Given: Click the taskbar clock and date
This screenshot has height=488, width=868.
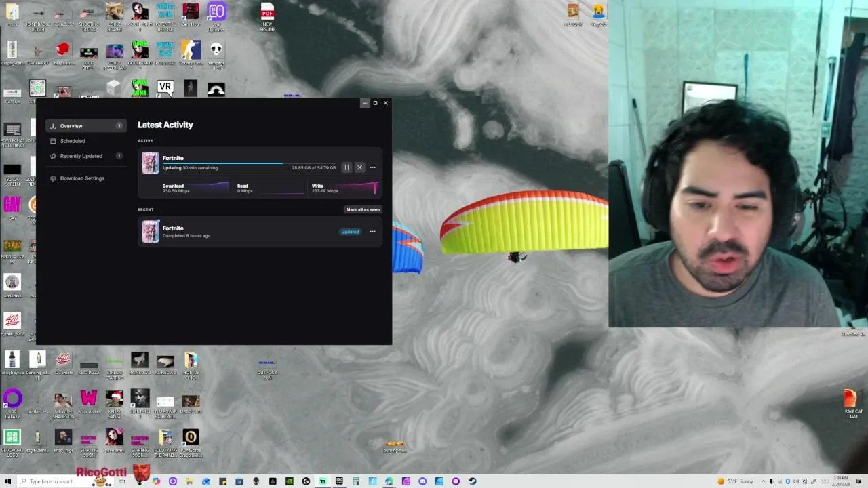Looking at the screenshot, I should click(841, 481).
